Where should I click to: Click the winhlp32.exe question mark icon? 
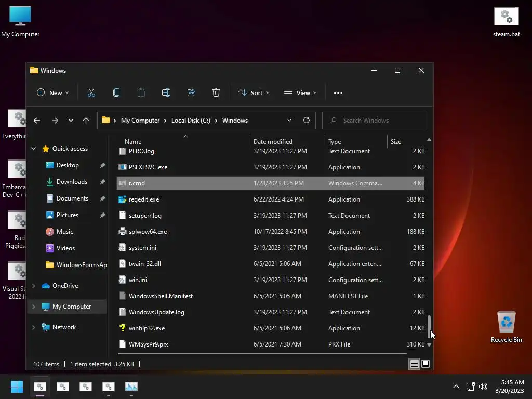click(x=122, y=328)
